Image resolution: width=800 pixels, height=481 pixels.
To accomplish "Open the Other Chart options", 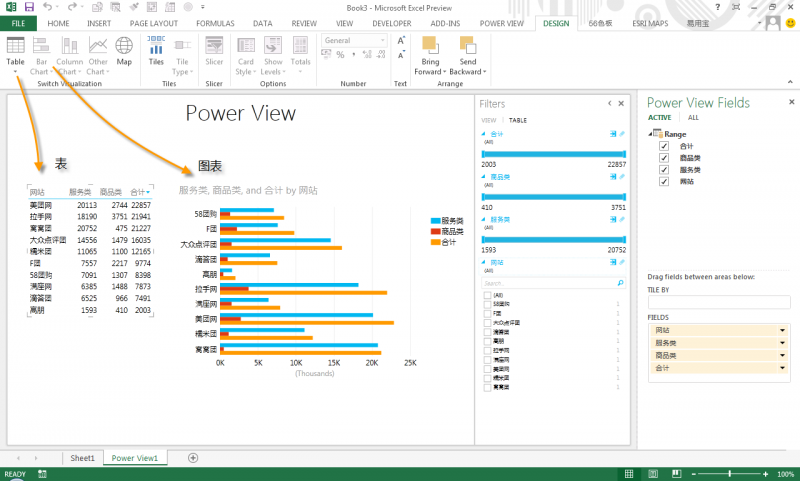I will 97,56.
